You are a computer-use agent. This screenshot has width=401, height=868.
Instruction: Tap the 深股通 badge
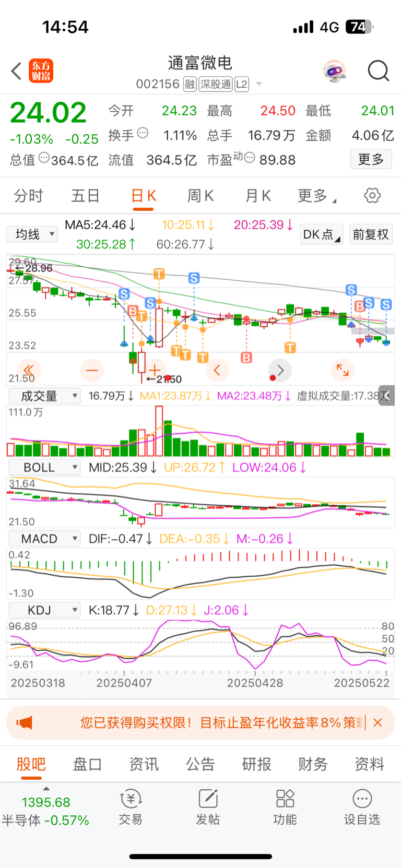coord(216,84)
